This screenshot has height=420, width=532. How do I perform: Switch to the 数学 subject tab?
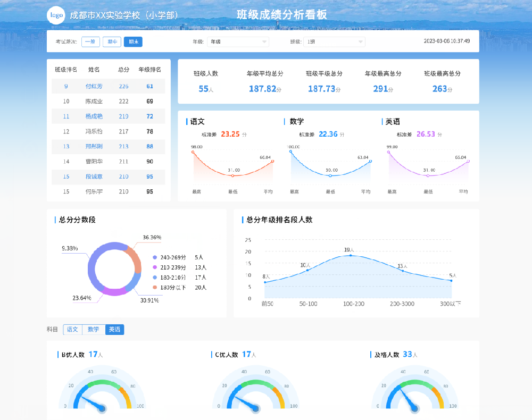[94, 329]
